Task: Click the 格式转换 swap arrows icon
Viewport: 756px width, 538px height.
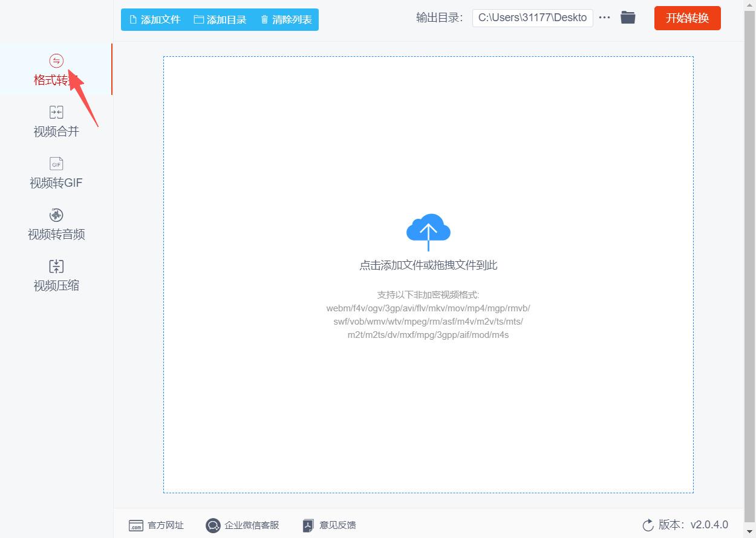Action: tap(56, 60)
